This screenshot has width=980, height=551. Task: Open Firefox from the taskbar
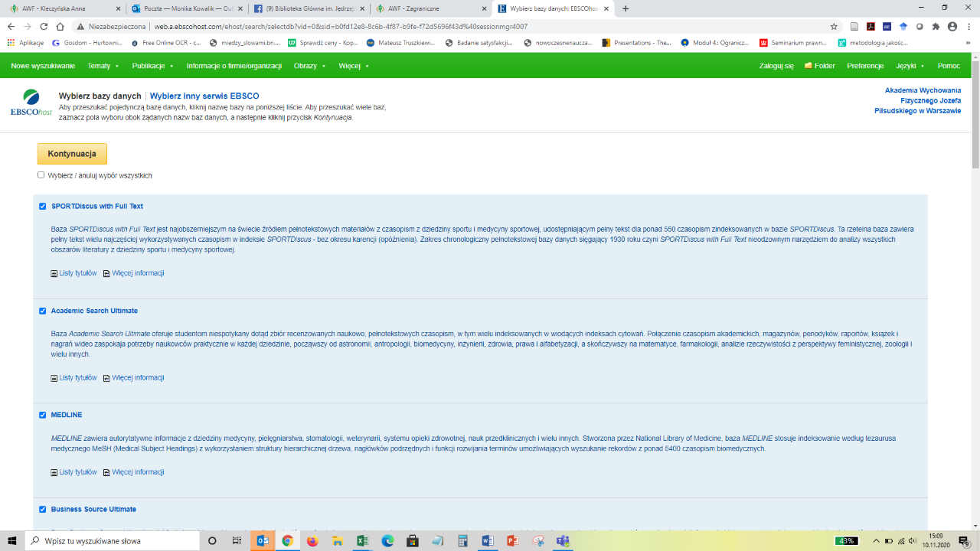(312, 540)
